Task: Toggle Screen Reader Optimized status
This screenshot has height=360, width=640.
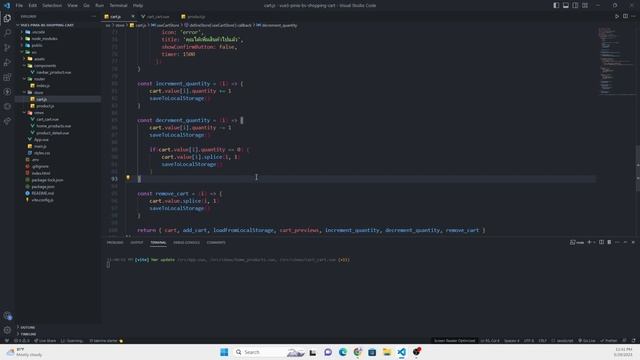Action: coord(454,340)
